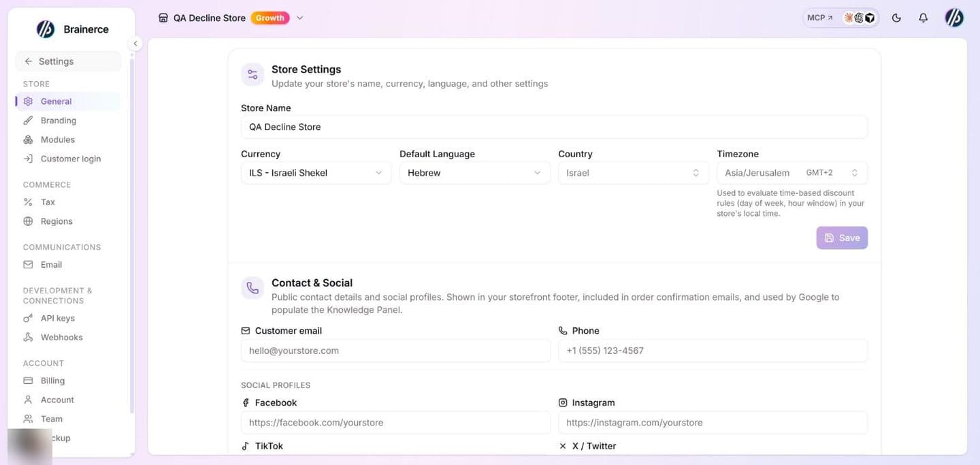Click the "Store Settings" heading text
Screen dimensions: 980x465
tap(306, 69)
